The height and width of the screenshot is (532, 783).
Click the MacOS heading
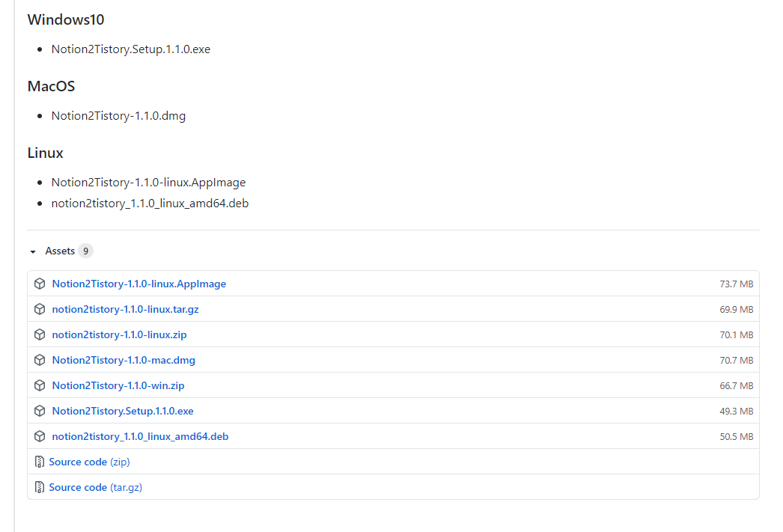[x=51, y=86]
